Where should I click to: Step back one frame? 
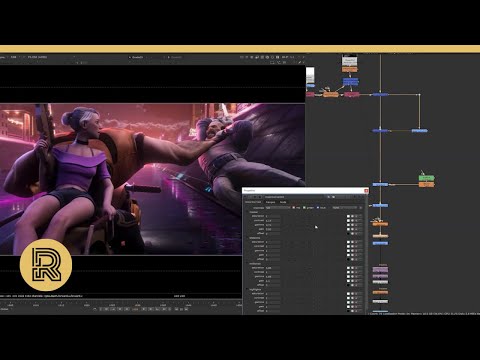(x=127, y=309)
